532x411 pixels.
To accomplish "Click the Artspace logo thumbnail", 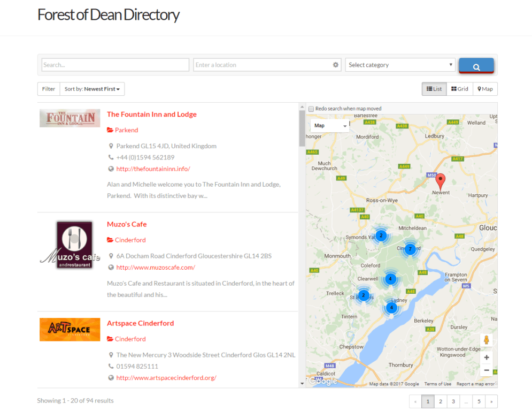I will pyautogui.click(x=70, y=330).
